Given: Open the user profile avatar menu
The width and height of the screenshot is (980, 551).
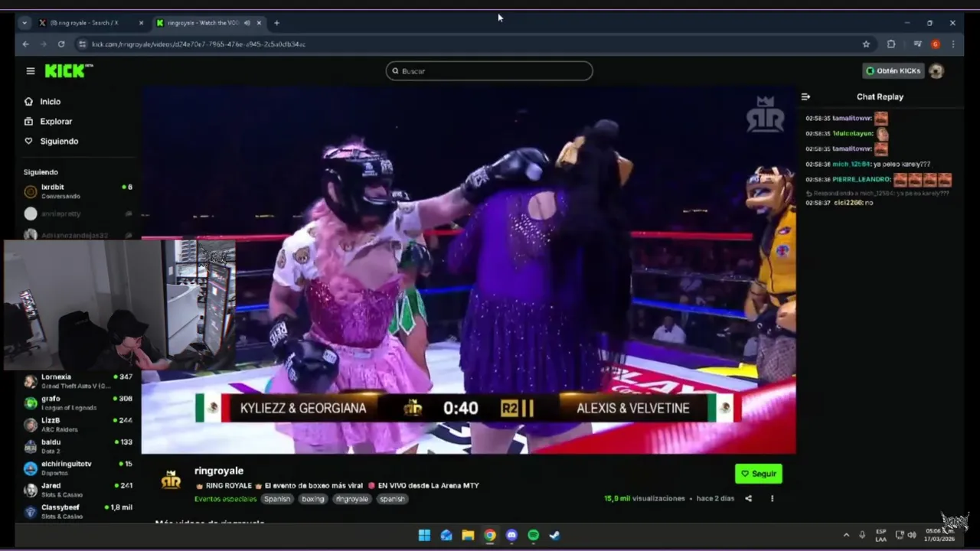Looking at the screenshot, I should [936, 71].
